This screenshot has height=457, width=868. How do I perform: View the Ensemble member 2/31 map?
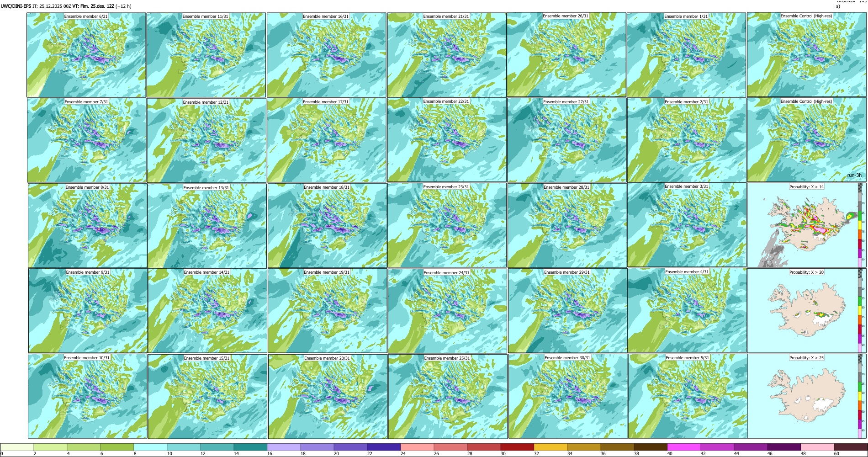687,140
